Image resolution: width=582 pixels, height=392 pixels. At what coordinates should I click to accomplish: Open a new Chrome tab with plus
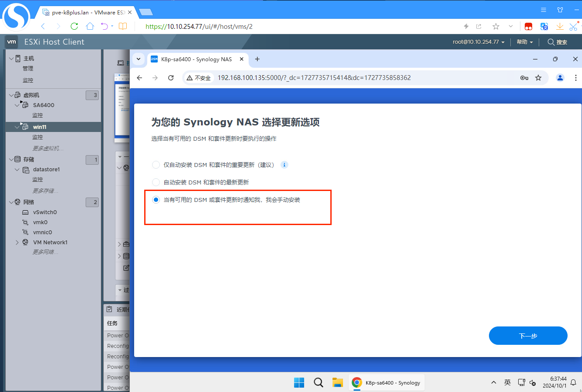[257, 59]
